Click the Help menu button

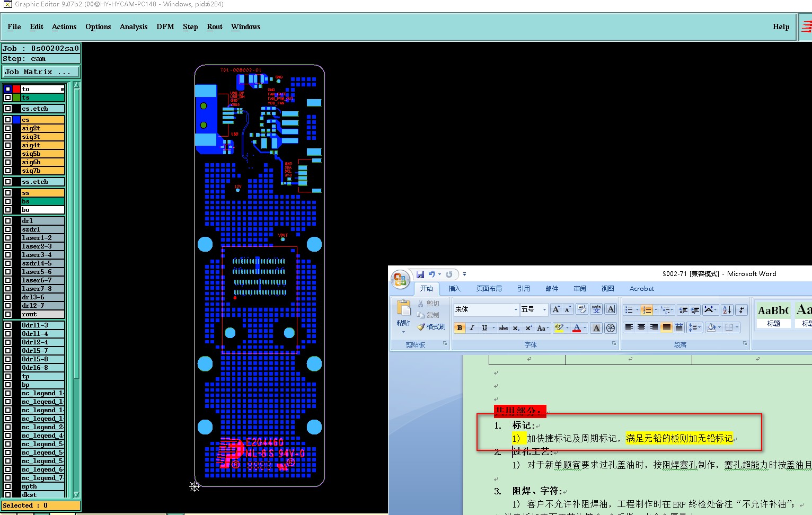(781, 27)
